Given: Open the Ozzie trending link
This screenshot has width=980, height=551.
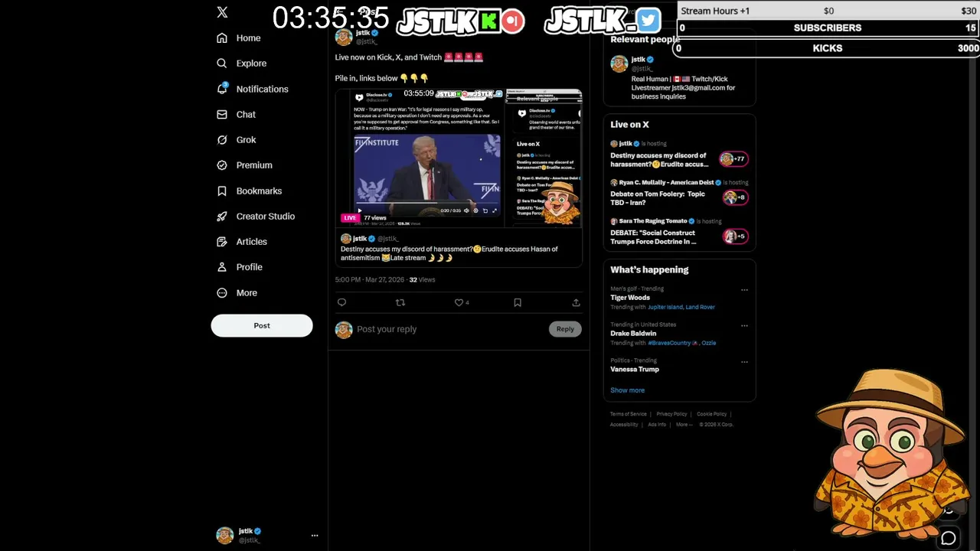Looking at the screenshot, I should 709,344.
